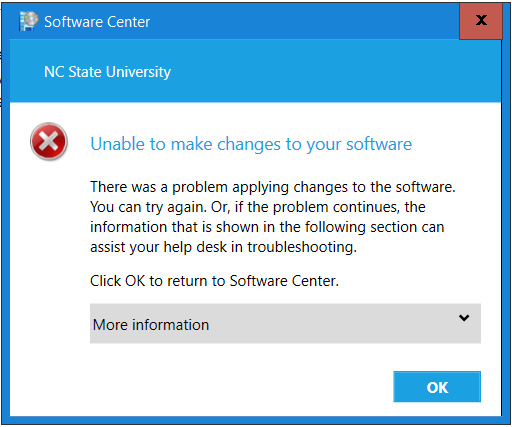Expand More information using the chevron arrow
512x427 pixels.
click(x=464, y=318)
